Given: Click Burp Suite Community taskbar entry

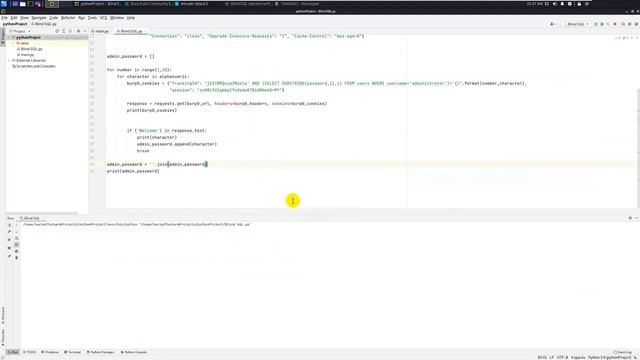Looking at the screenshot, I should click(148, 4).
